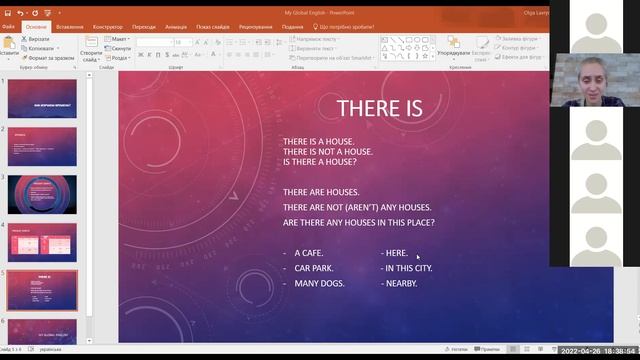Toggle strikethrough abc formatting
This screenshot has height=360, width=640.
coord(176,55)
